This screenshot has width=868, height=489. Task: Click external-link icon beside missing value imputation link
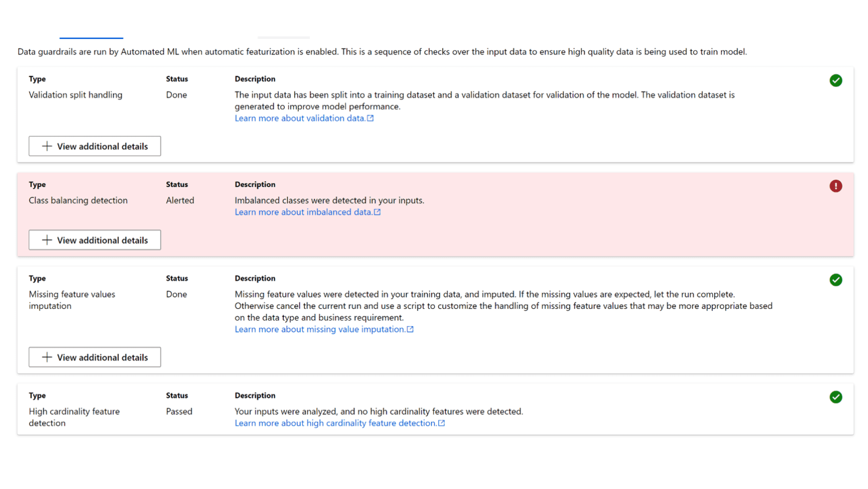pos(410,330)
